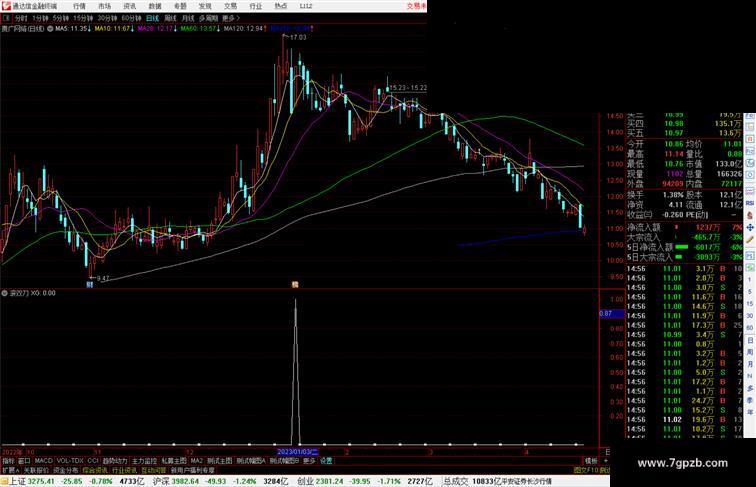Select the 日线 daily chart tab
Viewport: 756px width, 487px height.
tap(152, 18)
